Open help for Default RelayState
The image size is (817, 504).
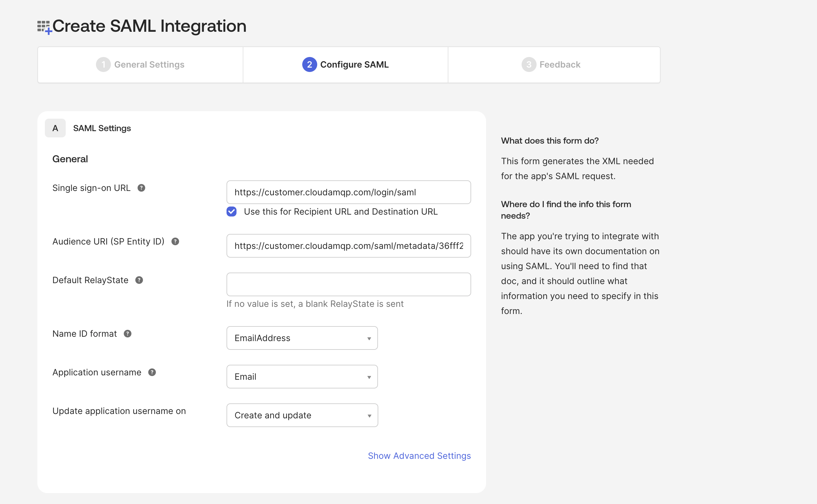pos(139,280)
